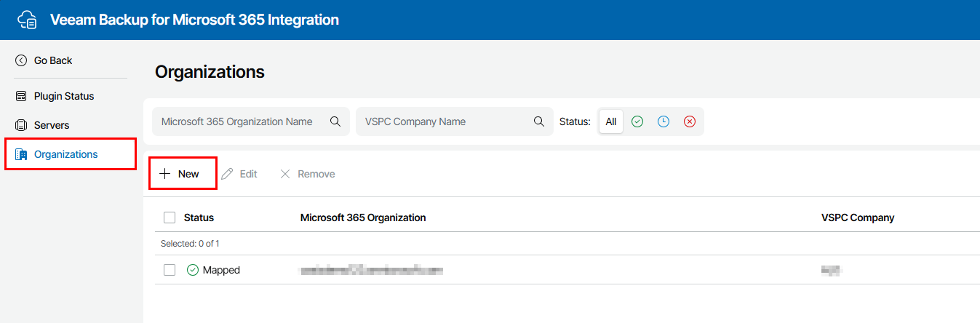Filter by green checkmark mapped status
The image size is (980, 323).
(x=637, y=121)
